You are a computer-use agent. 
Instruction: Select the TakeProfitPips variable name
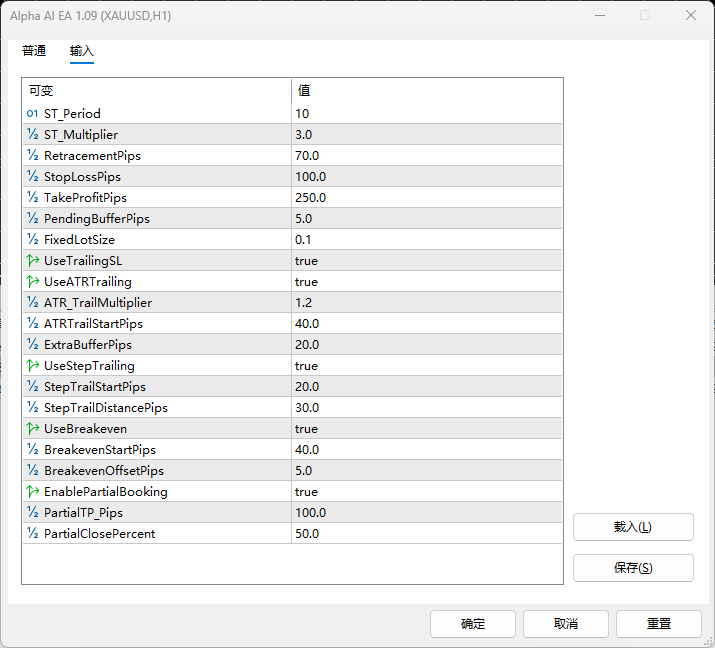(x=85, y=197)
